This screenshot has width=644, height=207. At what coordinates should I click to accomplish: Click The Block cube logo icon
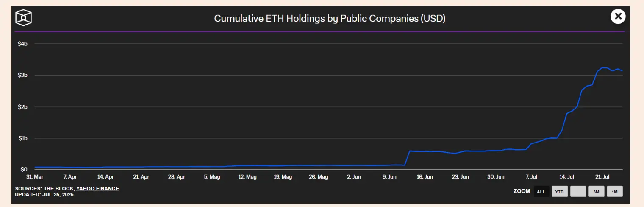pyautogui.click(x=24, y=17)
